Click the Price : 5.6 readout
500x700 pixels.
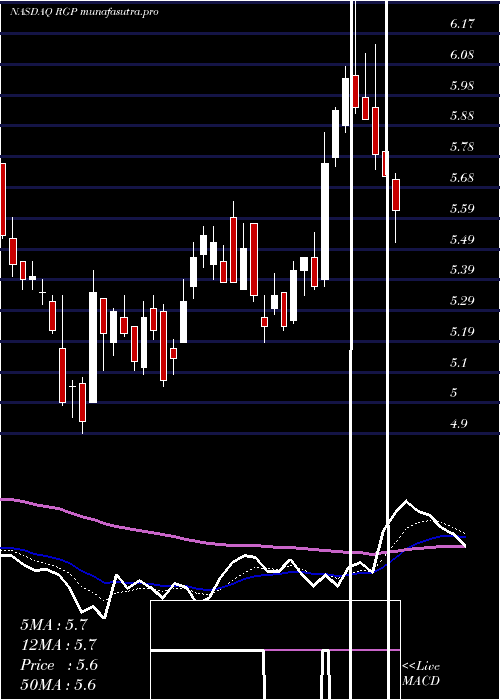[x=59, y=665]
